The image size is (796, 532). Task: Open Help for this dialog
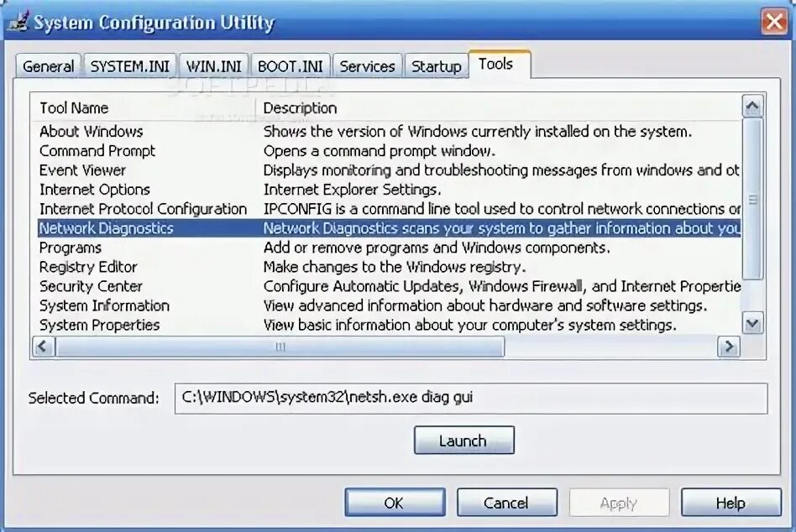tap(731, 503)
